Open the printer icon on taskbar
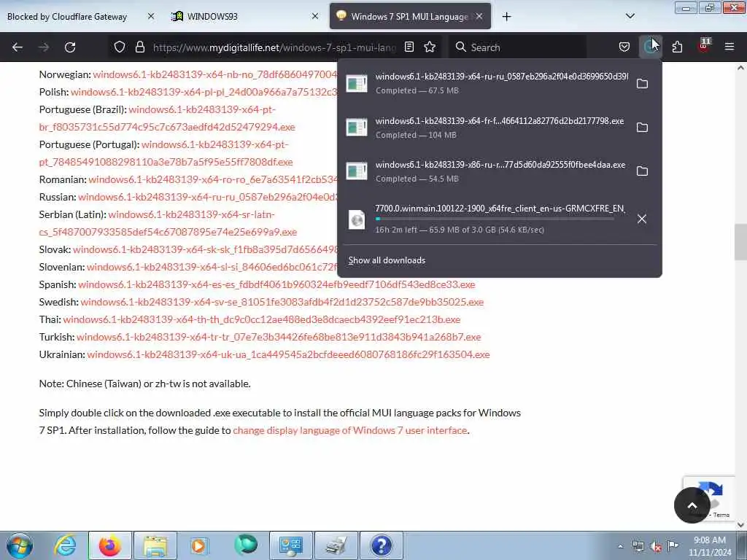The height and width of the screenshot is (560, 747). tap(336, 545)
